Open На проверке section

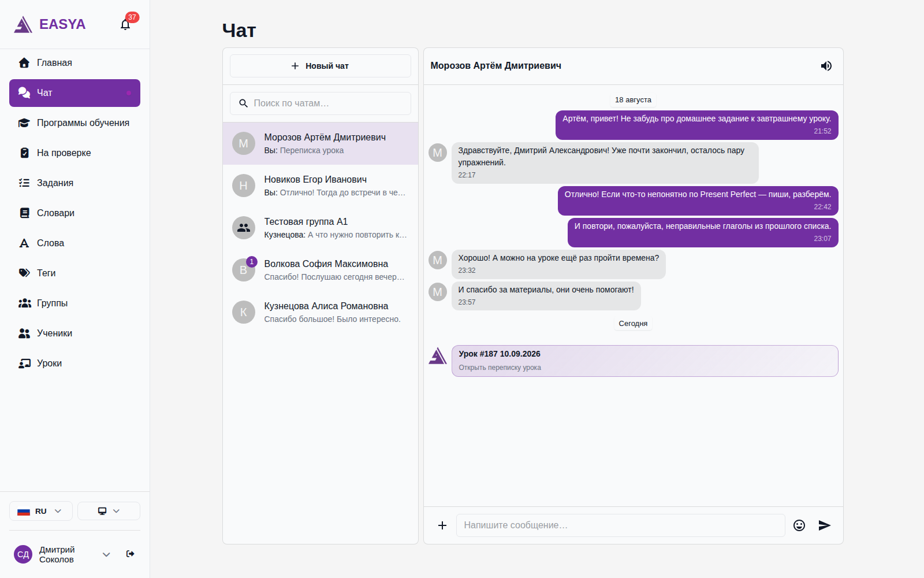(74, 153)
